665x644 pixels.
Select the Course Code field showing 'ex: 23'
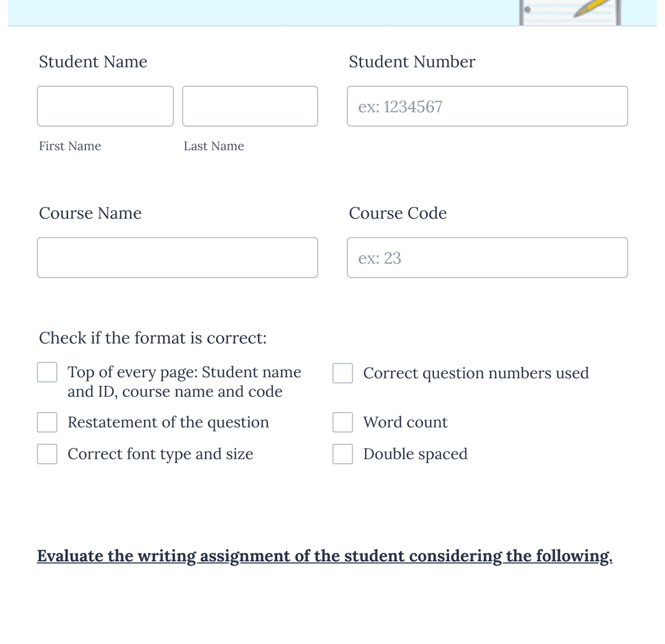click(x=487, y=257)
